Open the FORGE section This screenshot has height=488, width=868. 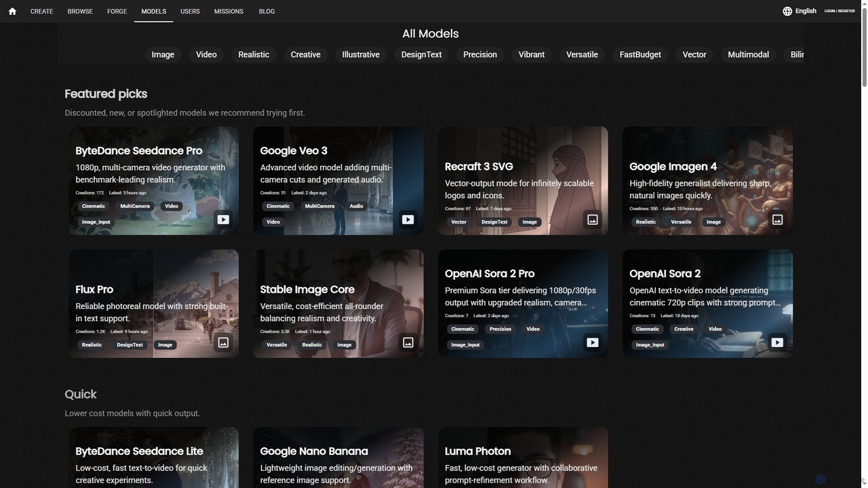tap(117, 12)
